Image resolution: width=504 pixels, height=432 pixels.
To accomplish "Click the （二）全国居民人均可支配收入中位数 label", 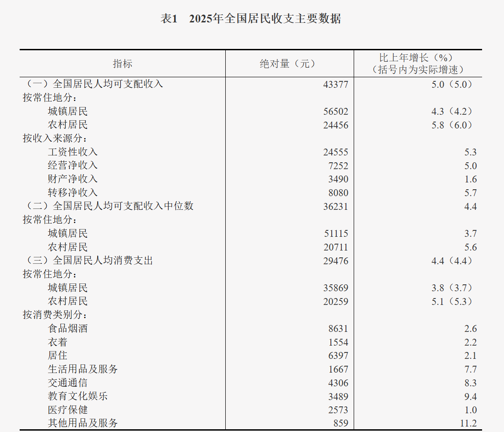I will (109, 206).
